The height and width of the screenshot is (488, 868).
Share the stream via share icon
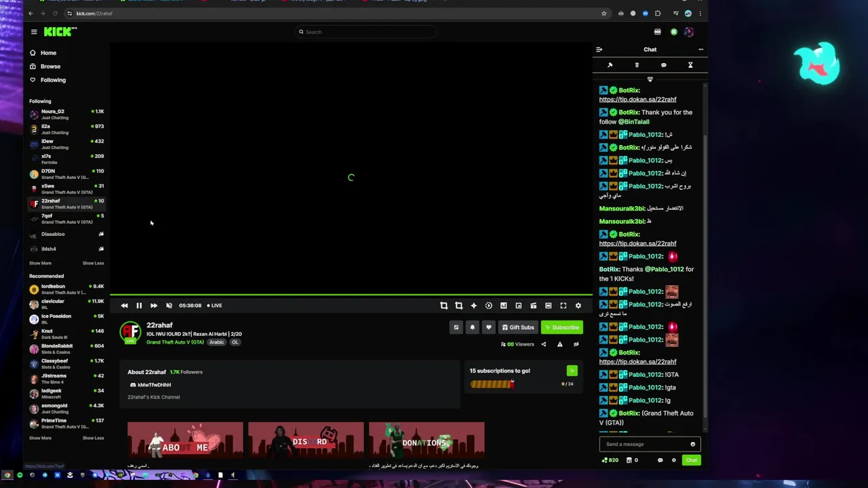(x=543, y=344)
